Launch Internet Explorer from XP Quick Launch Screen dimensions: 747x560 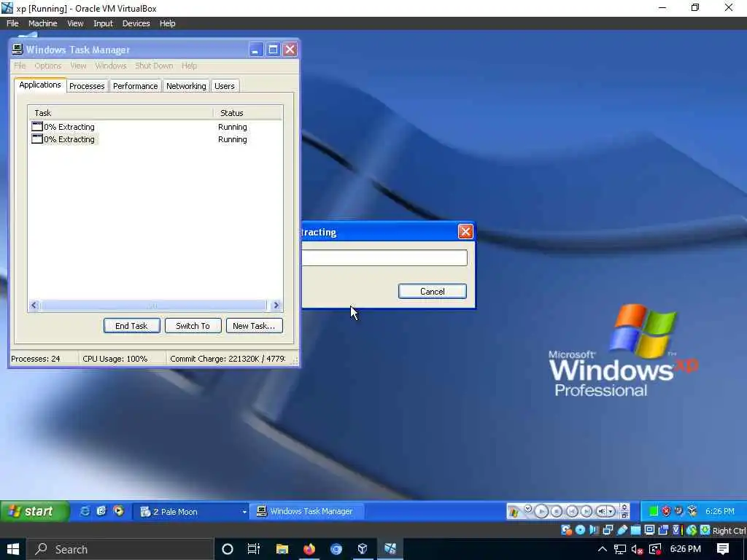click(85, 511)
